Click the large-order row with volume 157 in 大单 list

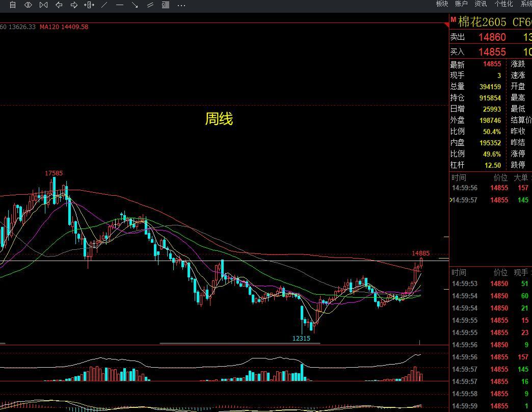click(x=491, y=188)
